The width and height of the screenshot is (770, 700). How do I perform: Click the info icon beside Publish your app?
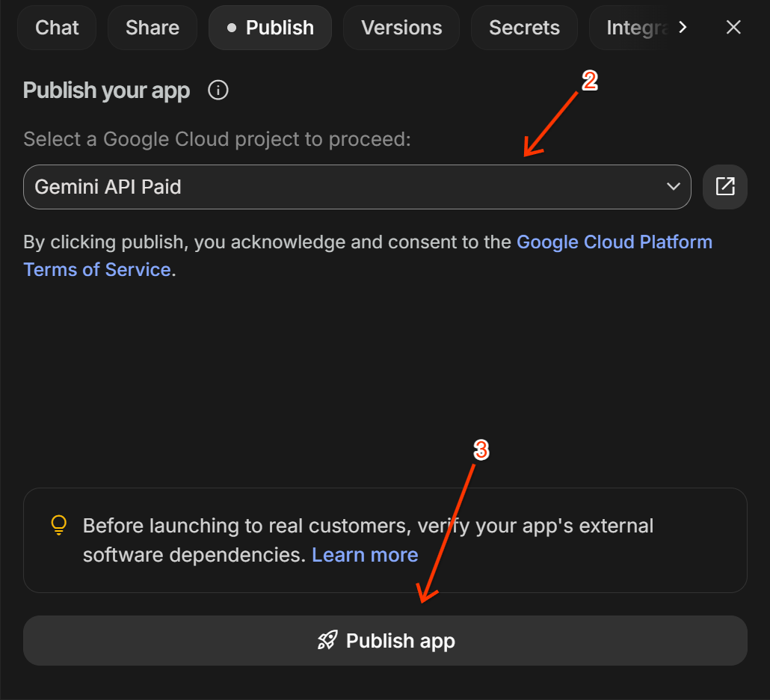[x=218, y=90]
